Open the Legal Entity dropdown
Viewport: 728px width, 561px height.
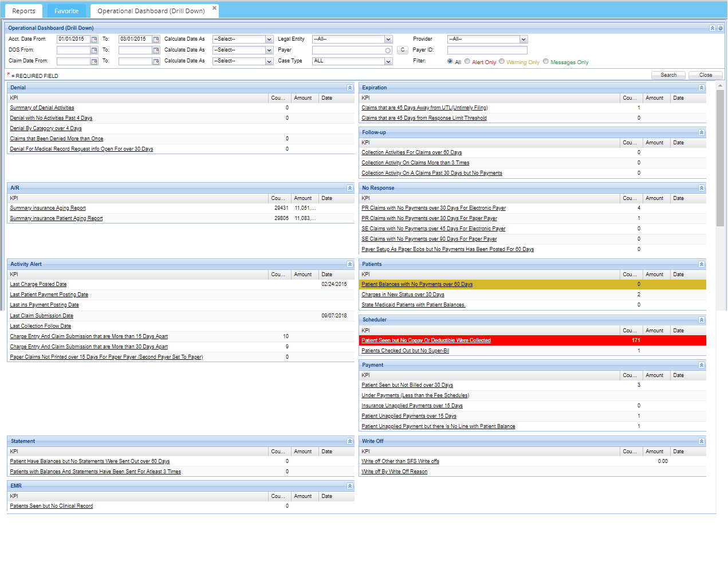pos(388,40)
